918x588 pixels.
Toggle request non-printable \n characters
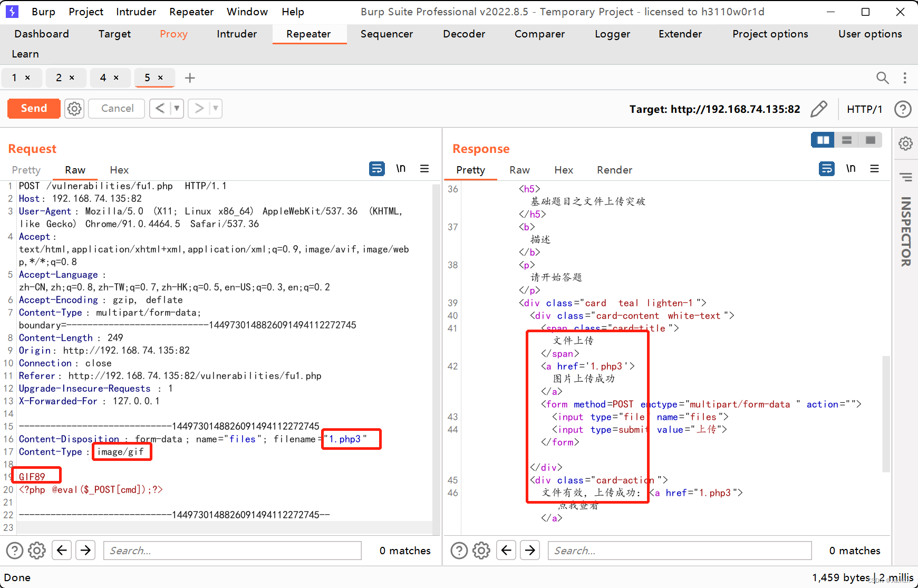[401, 168]
